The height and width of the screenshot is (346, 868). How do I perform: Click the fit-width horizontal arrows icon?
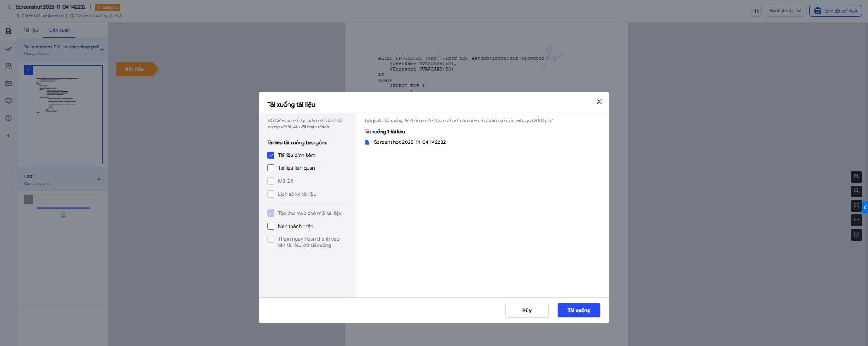tap(856, 220)
